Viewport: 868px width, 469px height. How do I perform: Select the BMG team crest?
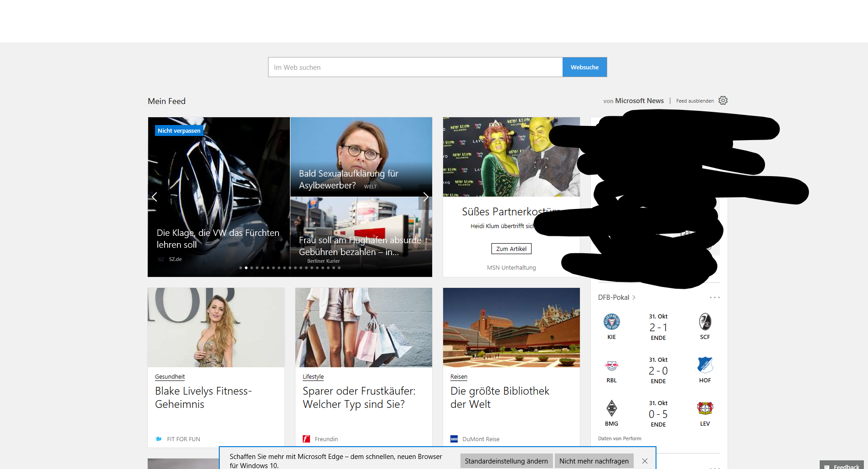click(611, 408)
